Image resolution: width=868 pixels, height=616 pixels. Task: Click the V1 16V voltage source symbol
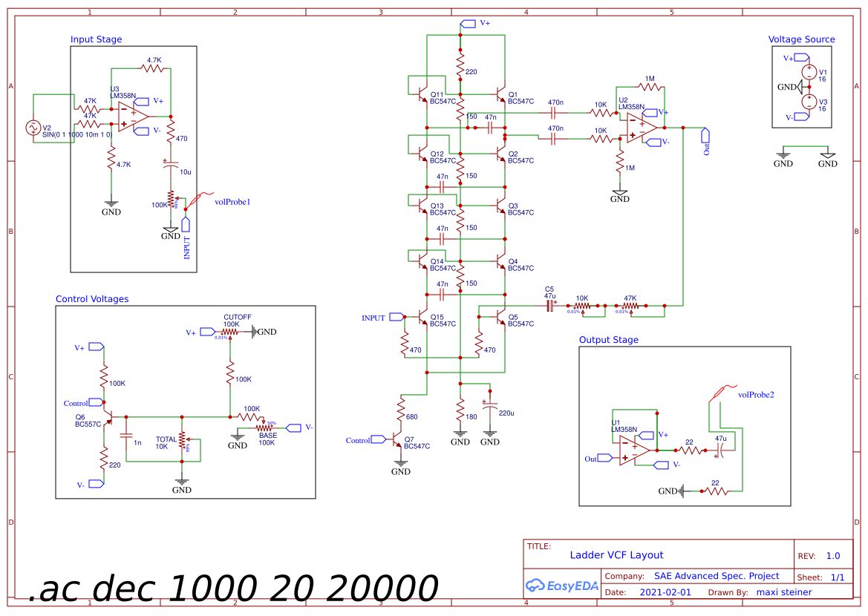tap(809, 71)
